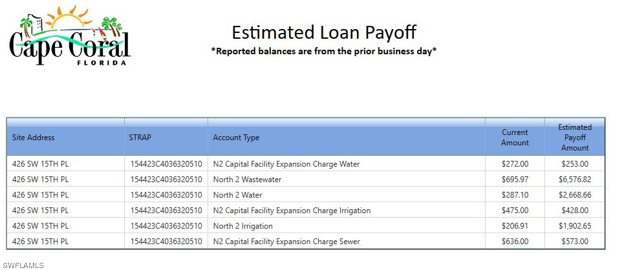Click N2 Capital Facility Expansion Charge Irrigation
The width and height of the screenshot is (644, 270).
point(292,211)
